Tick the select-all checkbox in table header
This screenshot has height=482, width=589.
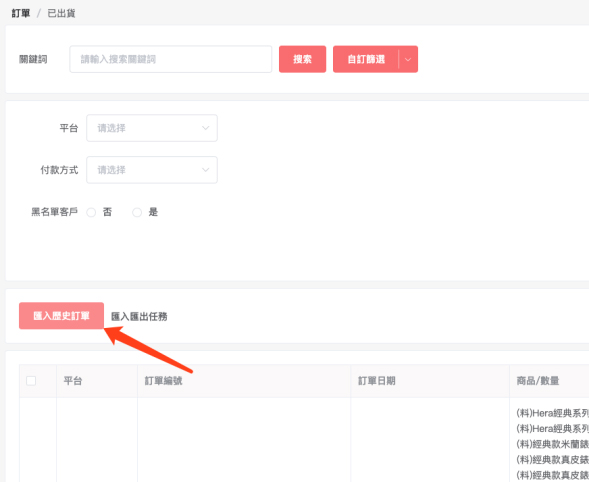[31, 381]
